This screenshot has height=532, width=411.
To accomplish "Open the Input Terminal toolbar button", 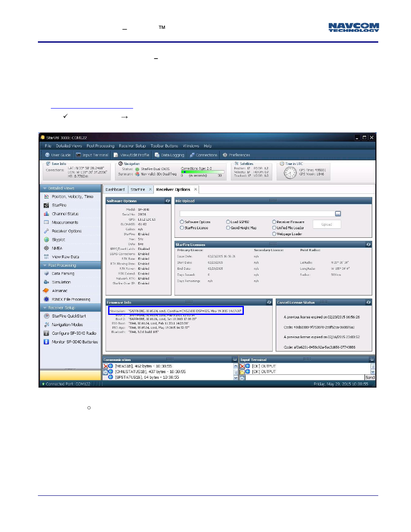I will point(92,155).
